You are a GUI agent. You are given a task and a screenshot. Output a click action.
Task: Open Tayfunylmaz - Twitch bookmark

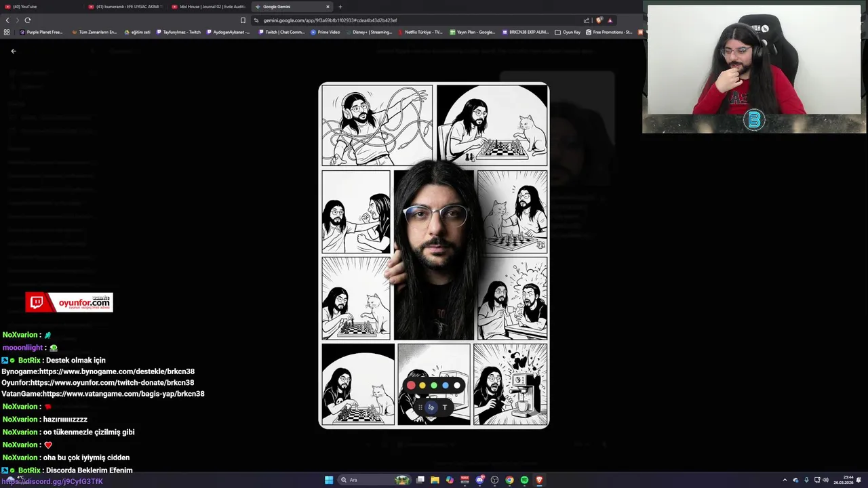pos(178,32)
